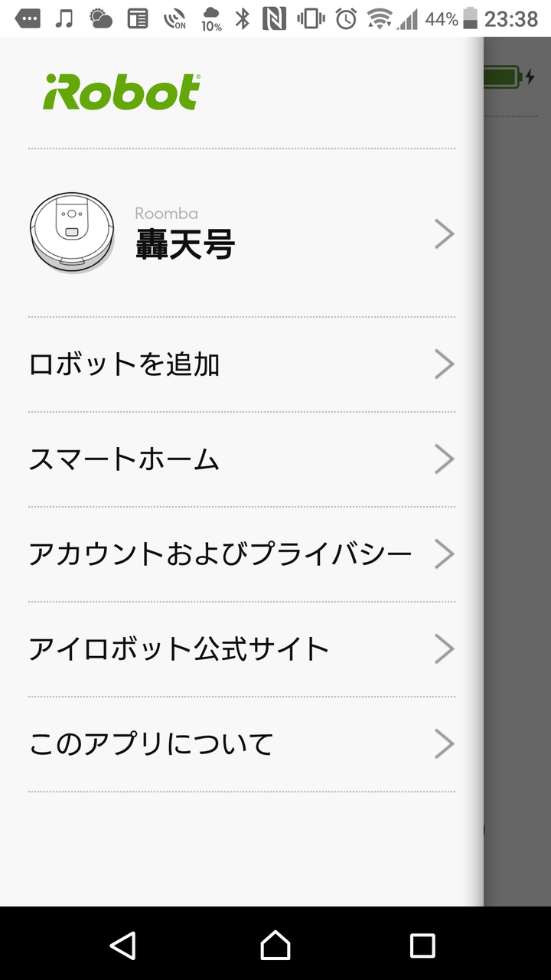Tap the Android back navigation button
Screen dimensions: 551x980
point(122,946)
